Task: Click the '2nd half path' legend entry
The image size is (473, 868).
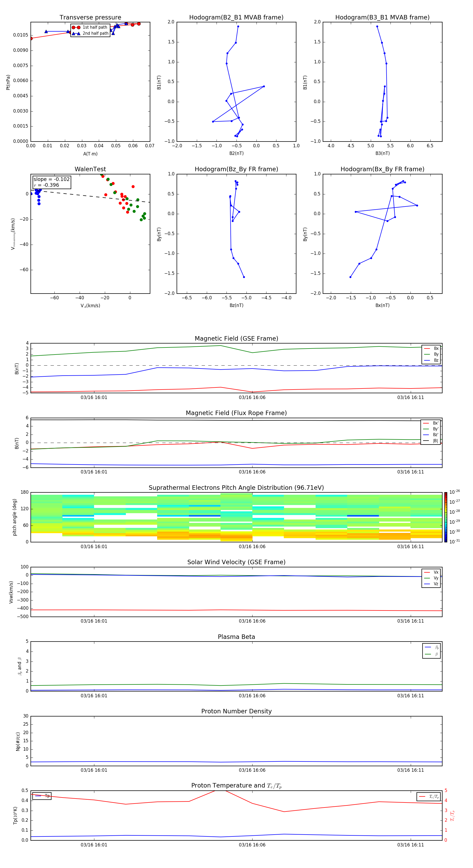Action: pyautogui.click(x=90, y=33)
